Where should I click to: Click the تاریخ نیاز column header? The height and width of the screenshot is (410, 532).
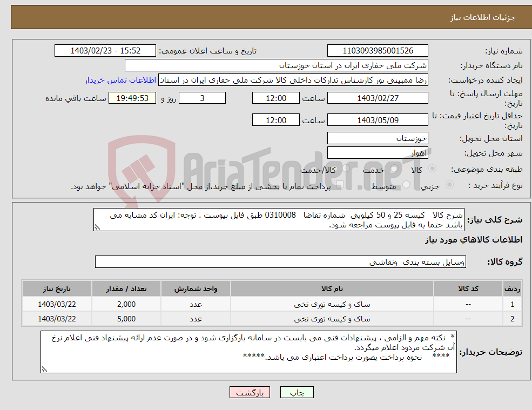click(x=57, y=288)
